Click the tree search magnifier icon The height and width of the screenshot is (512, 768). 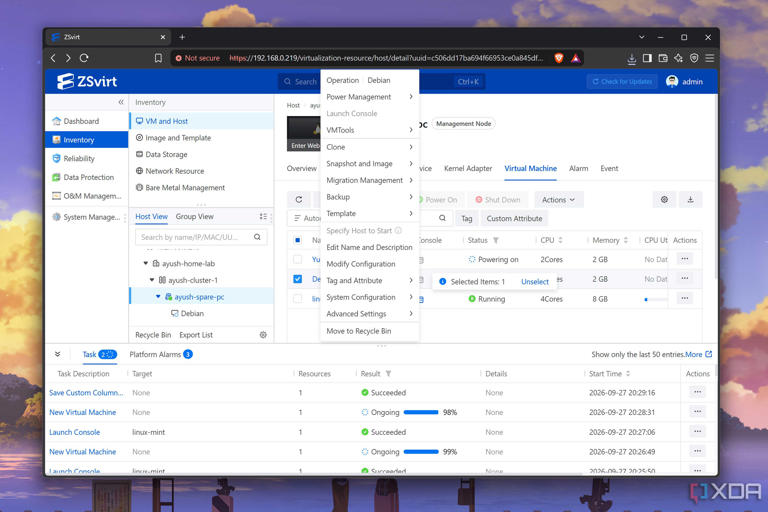point(257,237)
